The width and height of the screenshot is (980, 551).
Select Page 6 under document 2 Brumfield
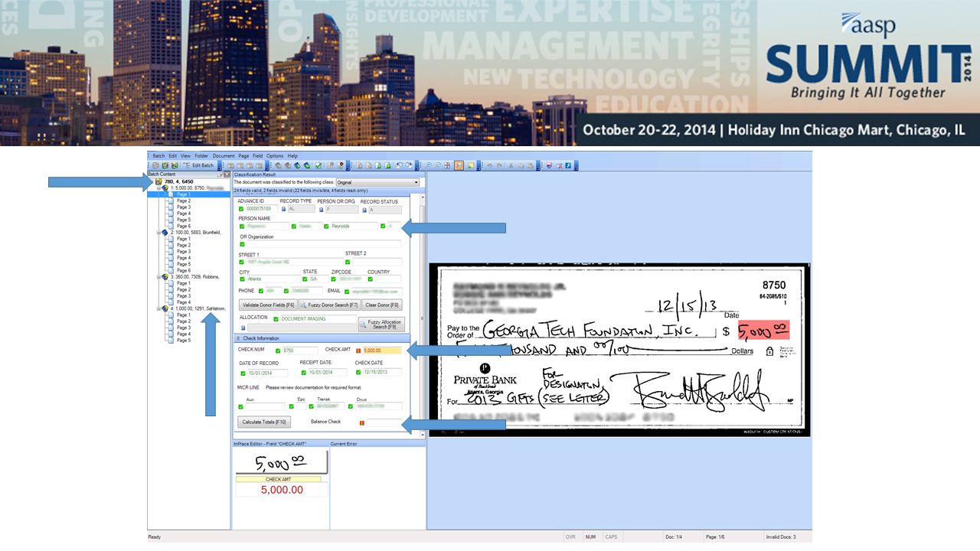(x=184, y=270)
